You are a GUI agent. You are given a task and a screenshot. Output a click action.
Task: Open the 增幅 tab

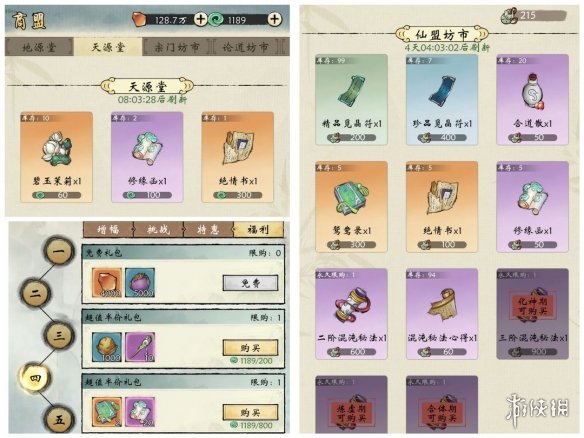pos(108,229)
